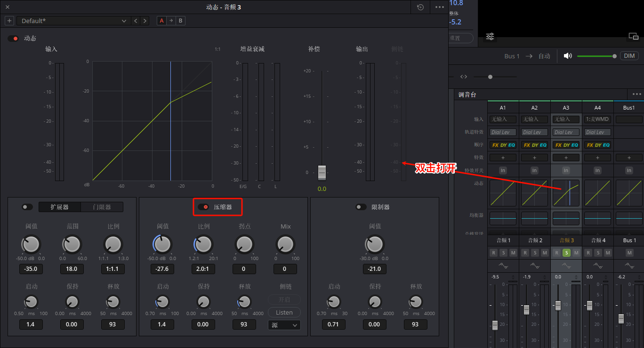This screenshot has width=644, height=348.
Task: Click the mixer settings sliders icon
Action: pyautogui.click(x=490, y=36)
